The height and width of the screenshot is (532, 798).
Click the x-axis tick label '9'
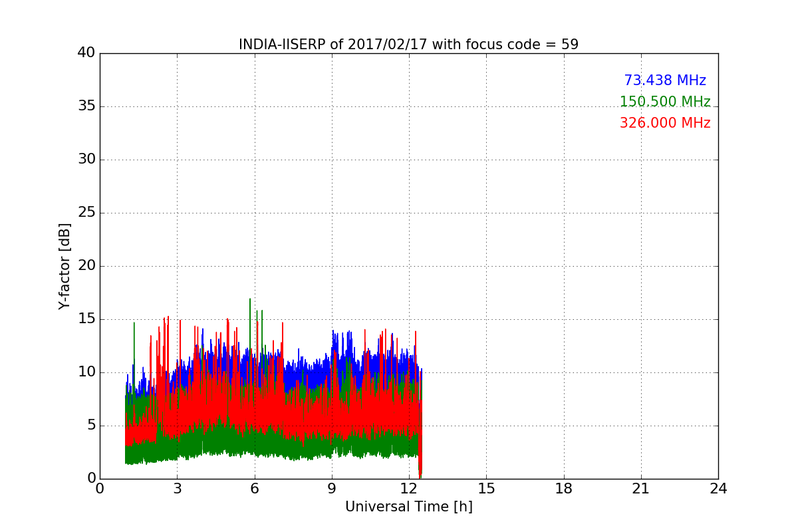(x=332, y=489)
